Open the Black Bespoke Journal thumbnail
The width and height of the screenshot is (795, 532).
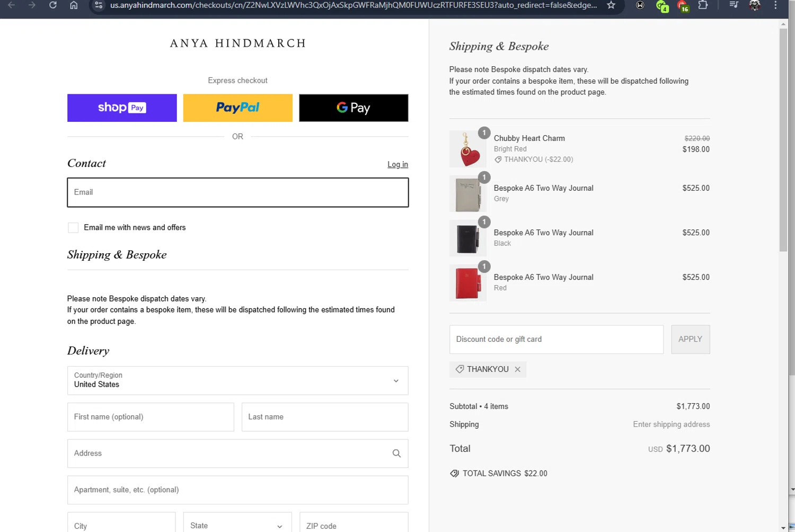[x=467, y=238]
